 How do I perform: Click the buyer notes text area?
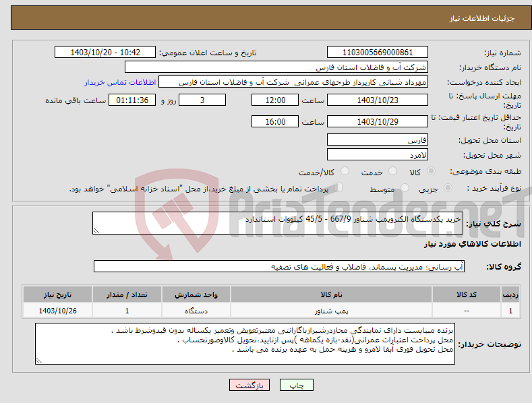pyautogui.click(x=245, y=344)
